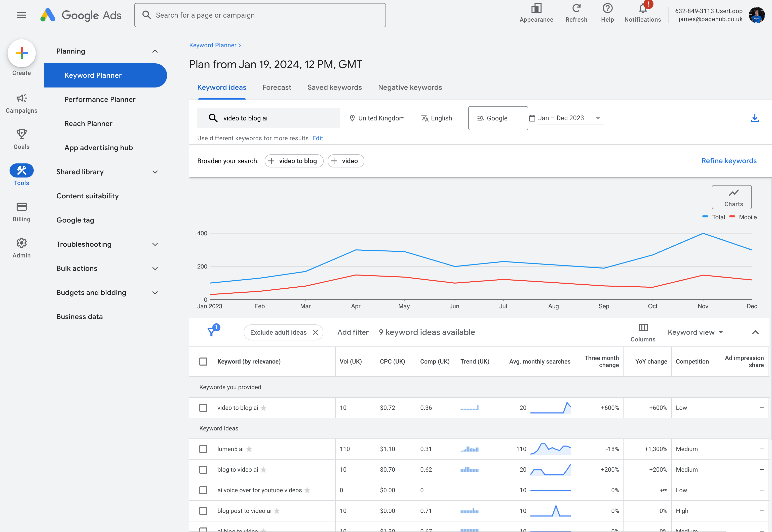Add 'video to blog' to broaden search
772x532 pixels.
click(294, 161)
